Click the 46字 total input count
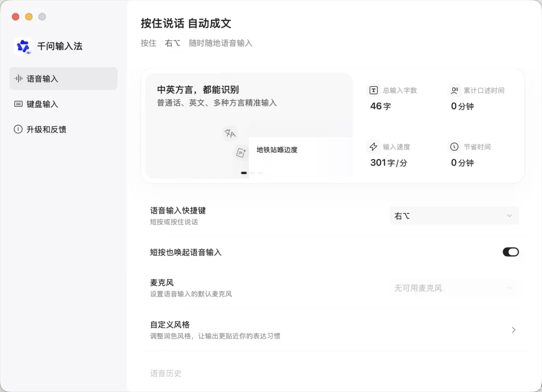Screen dimensions: 542x392 [380, 106]
